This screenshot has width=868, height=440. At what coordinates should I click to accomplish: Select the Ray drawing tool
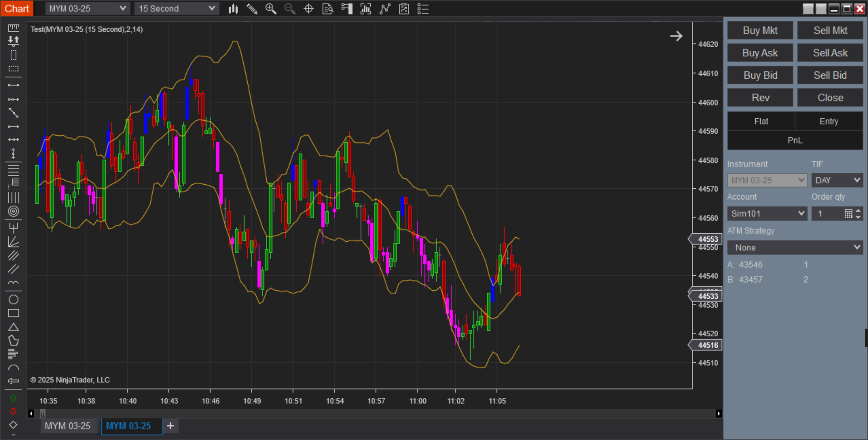tap(14, 99)
